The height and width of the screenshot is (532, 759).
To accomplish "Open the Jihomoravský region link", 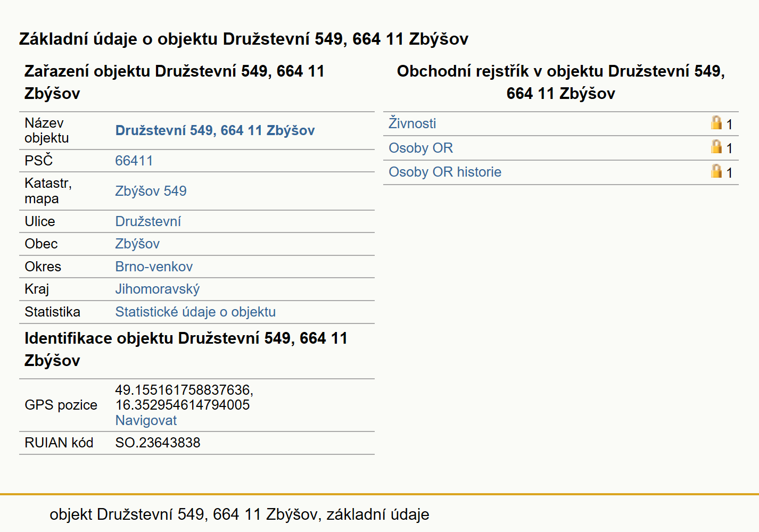I will (158, 289).
